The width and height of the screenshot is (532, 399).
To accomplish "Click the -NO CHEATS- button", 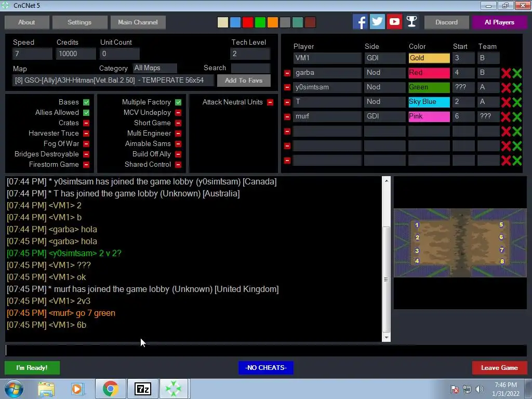I will [265, 368].
